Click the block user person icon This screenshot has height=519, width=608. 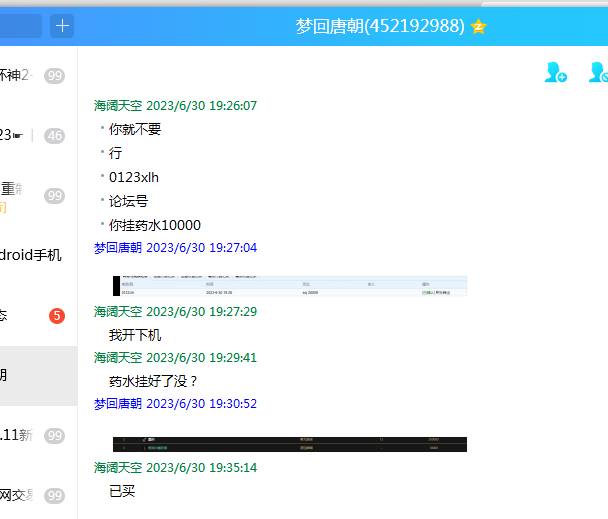[598, 72]
